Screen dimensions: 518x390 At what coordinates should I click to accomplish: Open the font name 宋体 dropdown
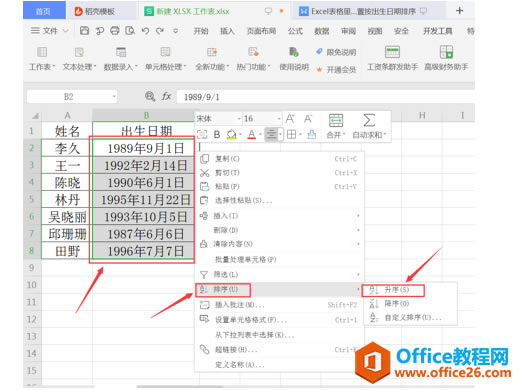click(x=239, y=119)
